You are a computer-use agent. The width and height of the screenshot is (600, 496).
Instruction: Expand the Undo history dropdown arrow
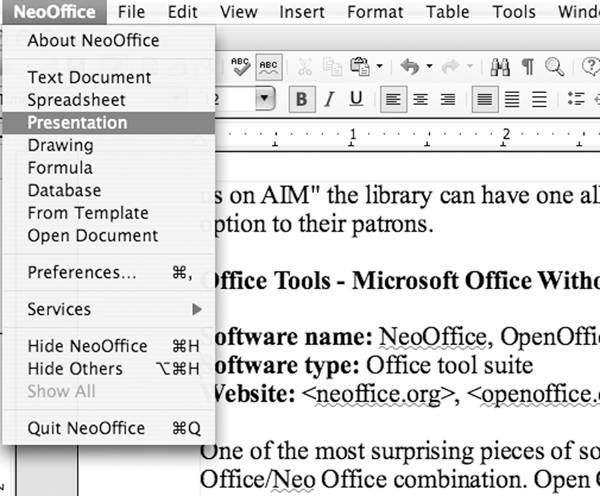[x=427, y=67]
